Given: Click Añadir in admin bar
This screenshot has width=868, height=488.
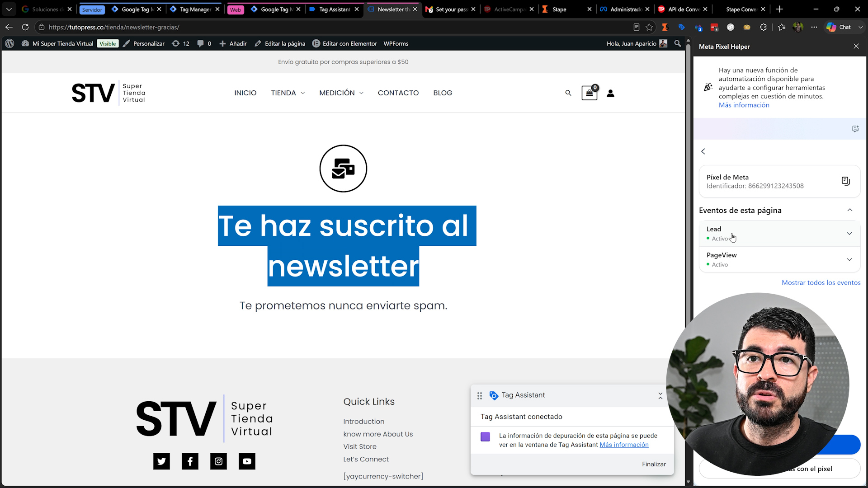Looking at the screenshot, I should click(x=233, y=43).
